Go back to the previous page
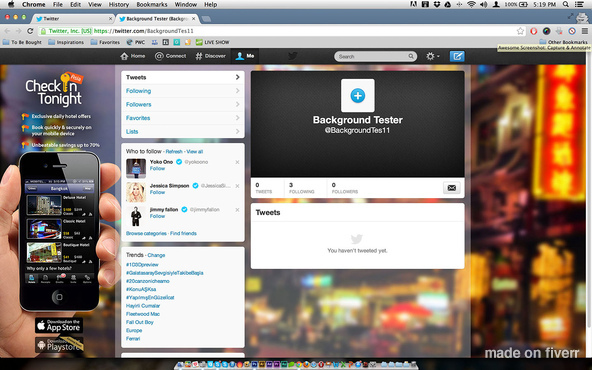This screenshot has height=370, width=592. tap(7, 31)
